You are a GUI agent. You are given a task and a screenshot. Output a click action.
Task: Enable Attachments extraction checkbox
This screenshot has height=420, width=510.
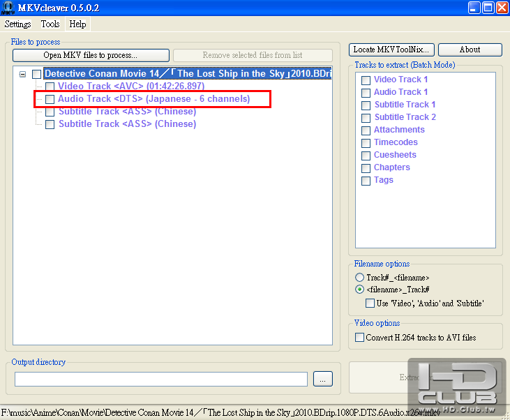[x=366, y=130]
